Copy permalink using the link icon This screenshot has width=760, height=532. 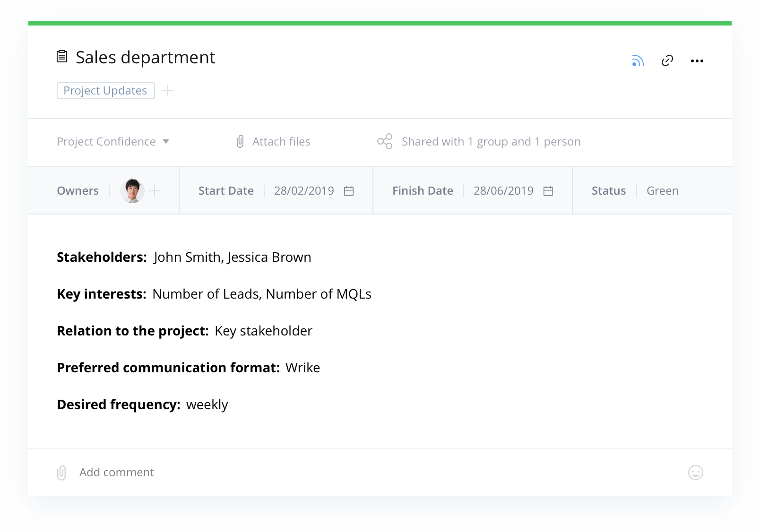pyautogui.click(x=667, y=60)
